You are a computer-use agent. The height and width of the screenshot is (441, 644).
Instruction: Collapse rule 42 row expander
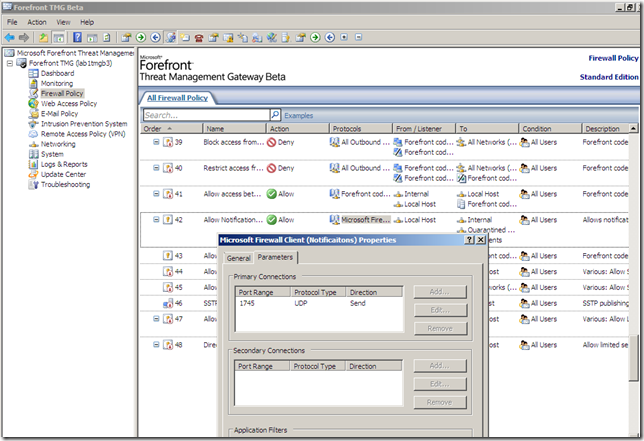coord(156,220)
